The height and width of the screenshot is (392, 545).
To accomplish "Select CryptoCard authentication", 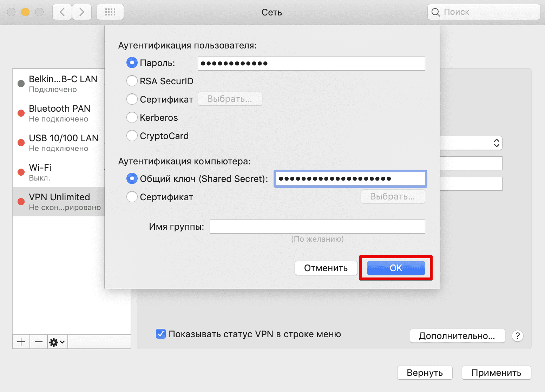I will [x=132, y=136].
